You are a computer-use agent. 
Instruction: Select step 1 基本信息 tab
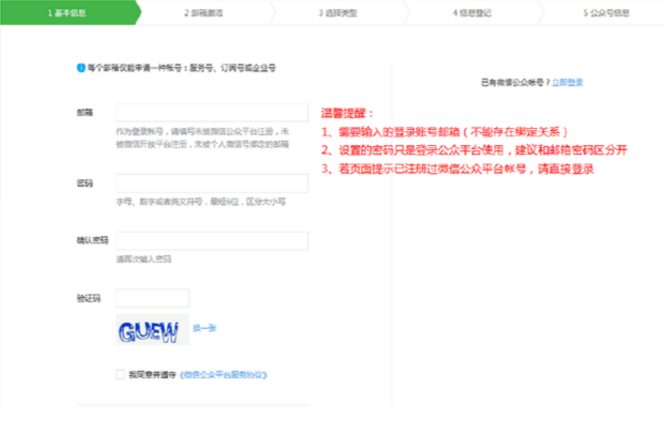click(x=68, y=13)
